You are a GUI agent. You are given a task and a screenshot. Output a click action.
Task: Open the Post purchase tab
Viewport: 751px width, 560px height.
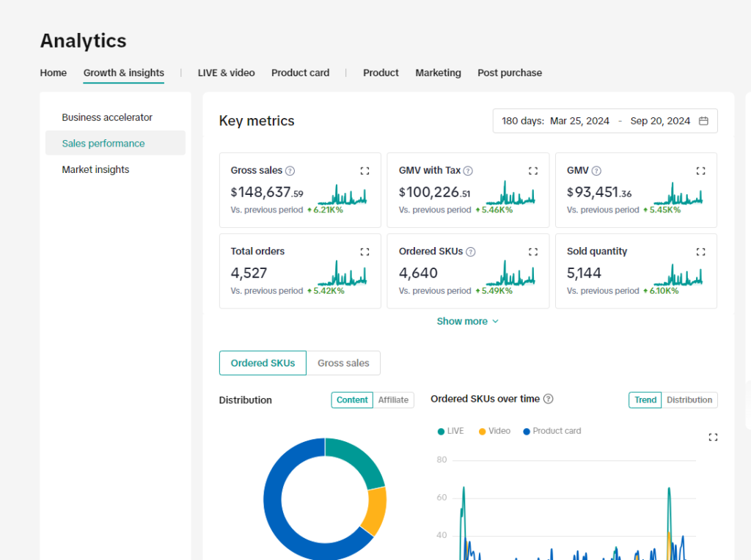tap(510, 73)
